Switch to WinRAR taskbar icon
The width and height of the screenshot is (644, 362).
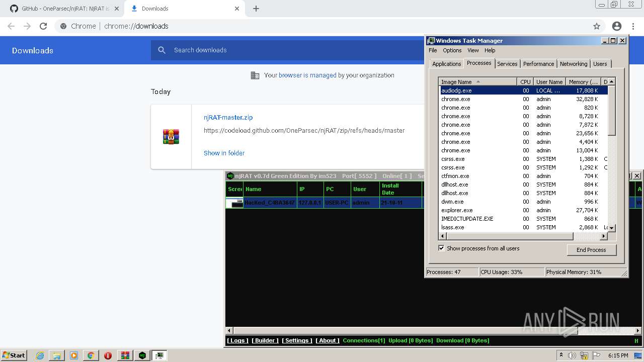[x=125, y=355]
